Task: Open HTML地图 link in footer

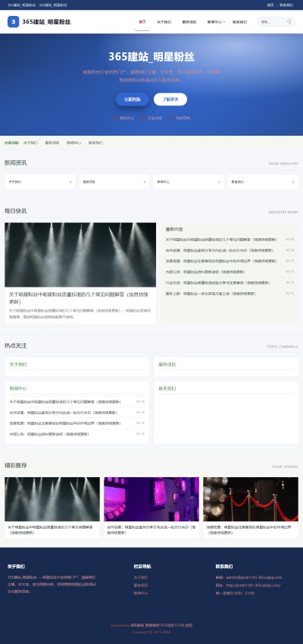Action: (x=183, y=625)
